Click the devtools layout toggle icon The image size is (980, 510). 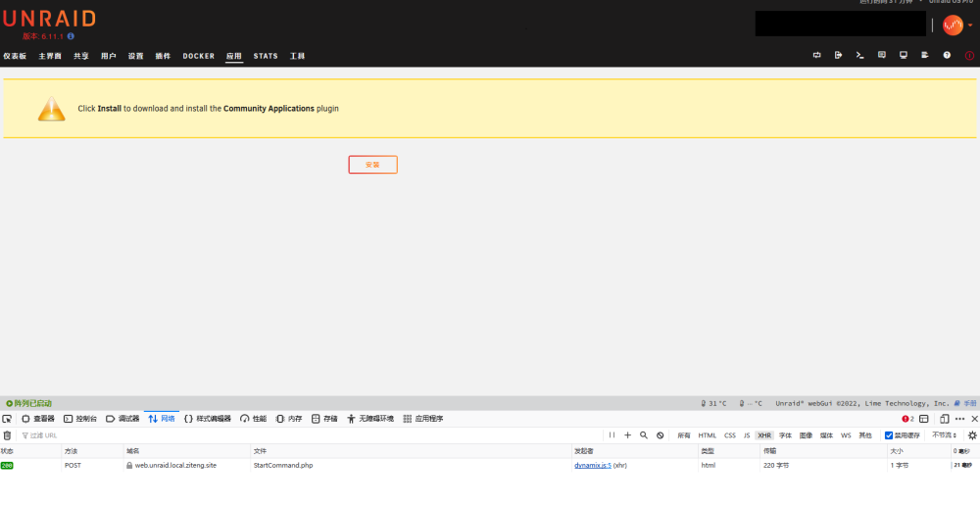click(924, 419)
